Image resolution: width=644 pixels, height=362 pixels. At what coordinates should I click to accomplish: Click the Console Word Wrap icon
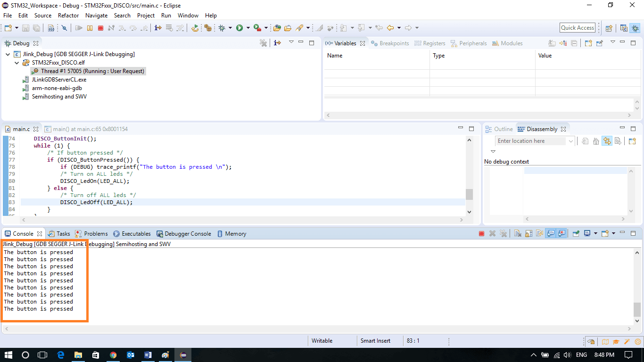point(539,233)
